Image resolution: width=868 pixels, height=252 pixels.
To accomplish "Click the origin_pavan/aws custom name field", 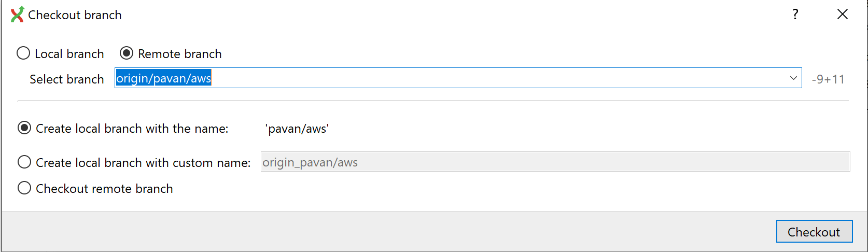I will 555,162.
